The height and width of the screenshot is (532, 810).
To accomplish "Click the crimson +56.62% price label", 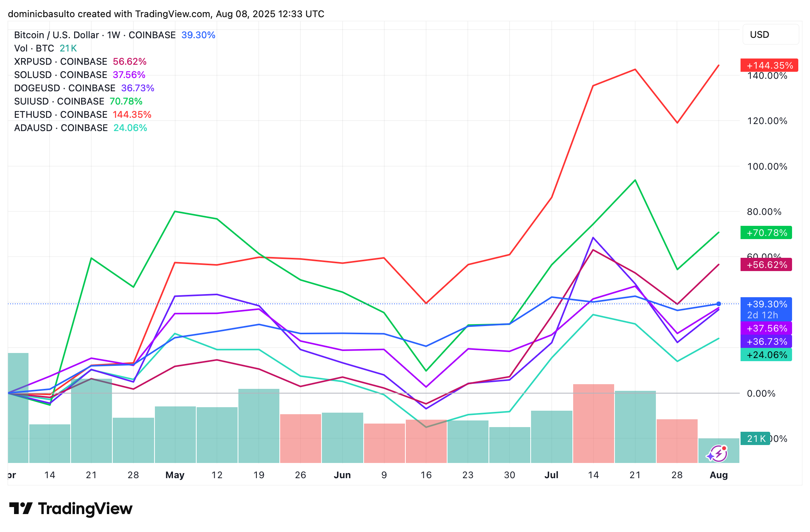I will coord(766,264).
